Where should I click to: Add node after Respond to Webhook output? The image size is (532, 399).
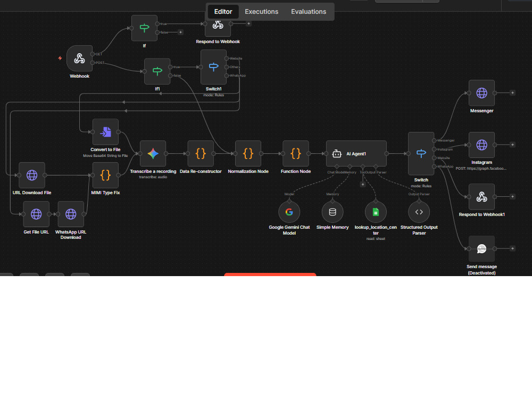(x=248, y=24)
